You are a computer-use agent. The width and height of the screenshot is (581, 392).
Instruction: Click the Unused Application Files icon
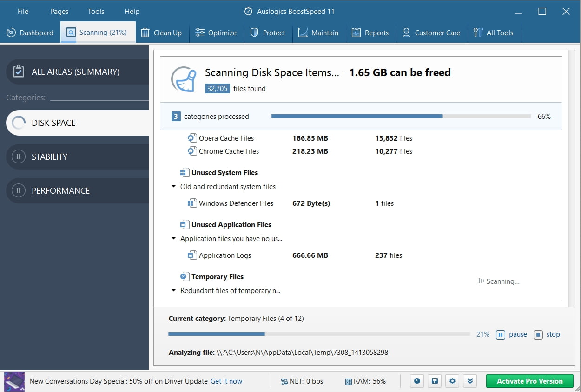pos(185,224)
